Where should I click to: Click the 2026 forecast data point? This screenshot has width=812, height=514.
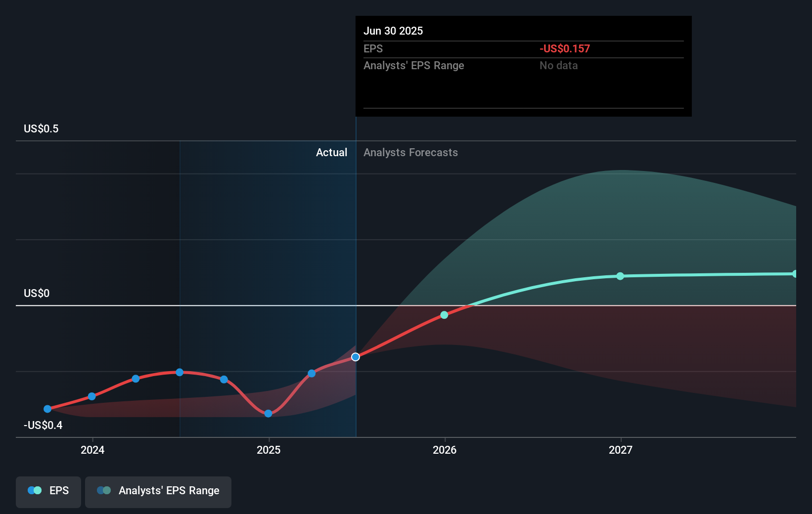tap(444, 315)
